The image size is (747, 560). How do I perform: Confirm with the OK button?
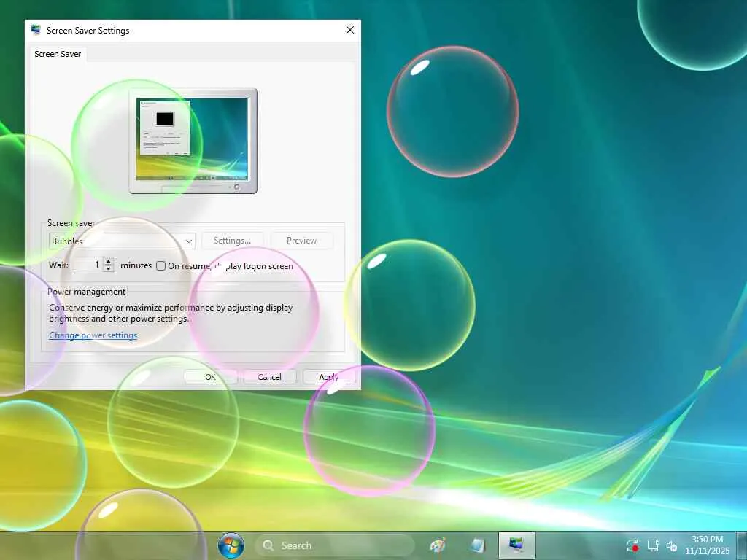click(210, 377)
